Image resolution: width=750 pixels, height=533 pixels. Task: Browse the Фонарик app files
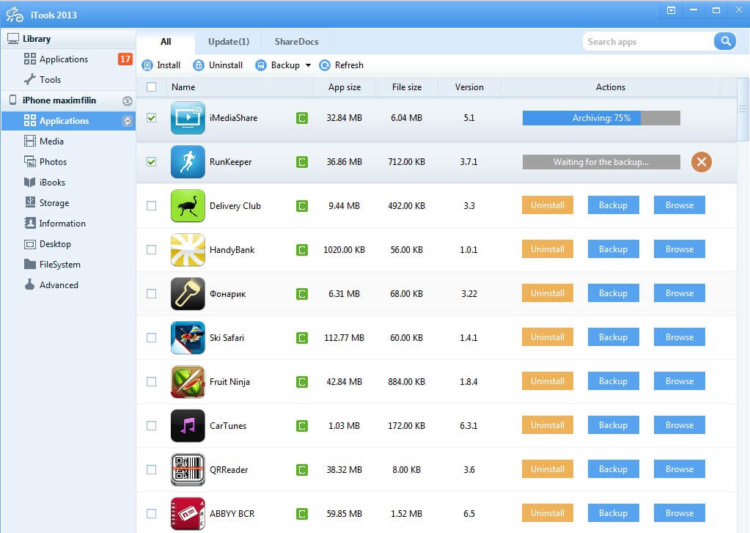coord(679,293)
